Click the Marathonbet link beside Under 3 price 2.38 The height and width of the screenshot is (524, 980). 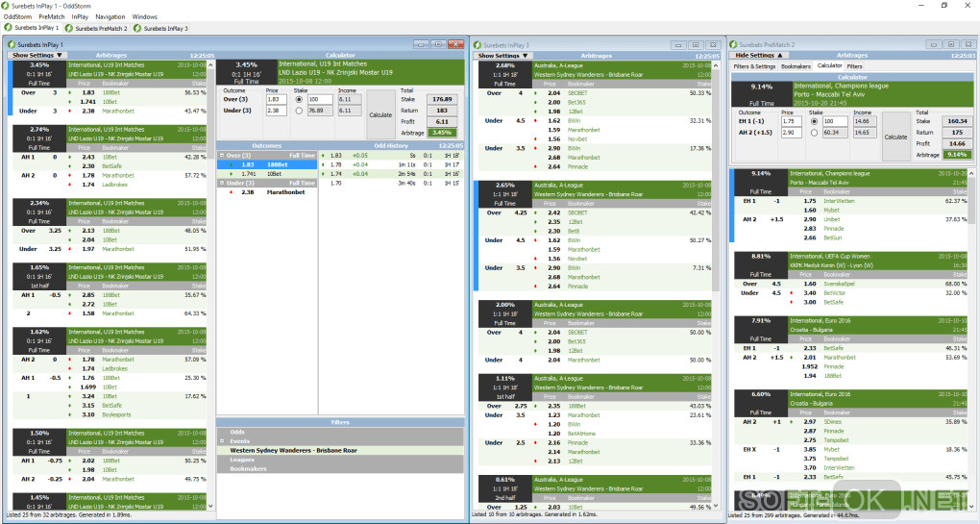118,112
